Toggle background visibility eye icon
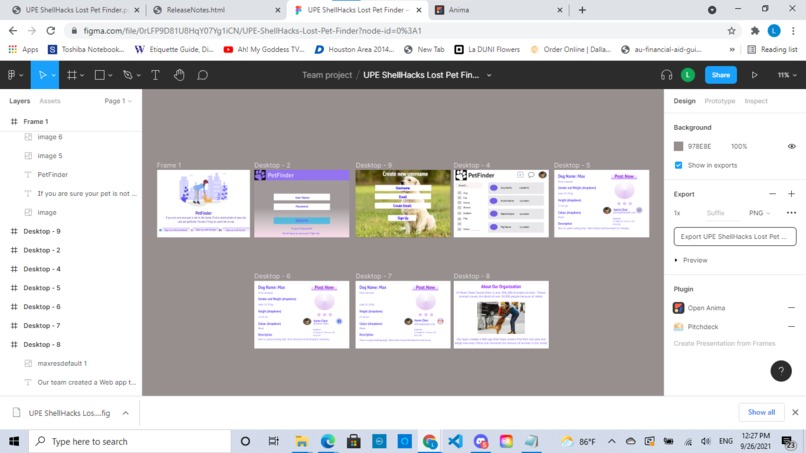This screenshot has height=453, width=806. click(x=792, y=147)
